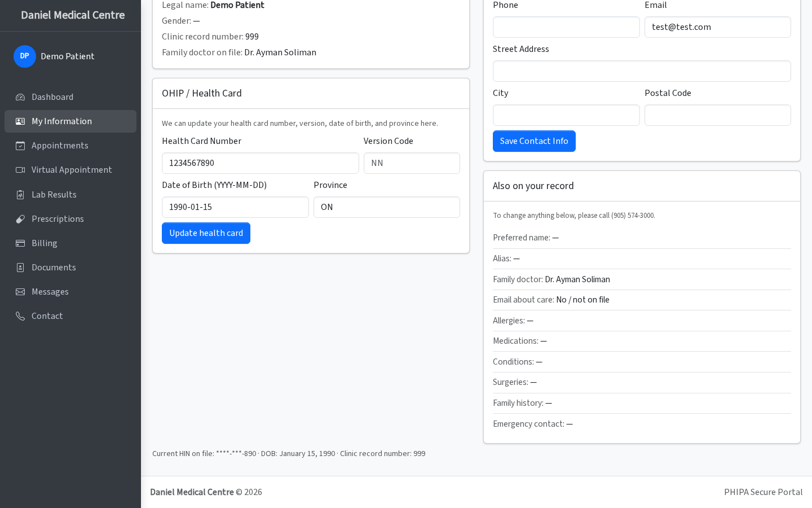Go to Appointments
Screen dimensions: 812x508
tap(70, 146)
